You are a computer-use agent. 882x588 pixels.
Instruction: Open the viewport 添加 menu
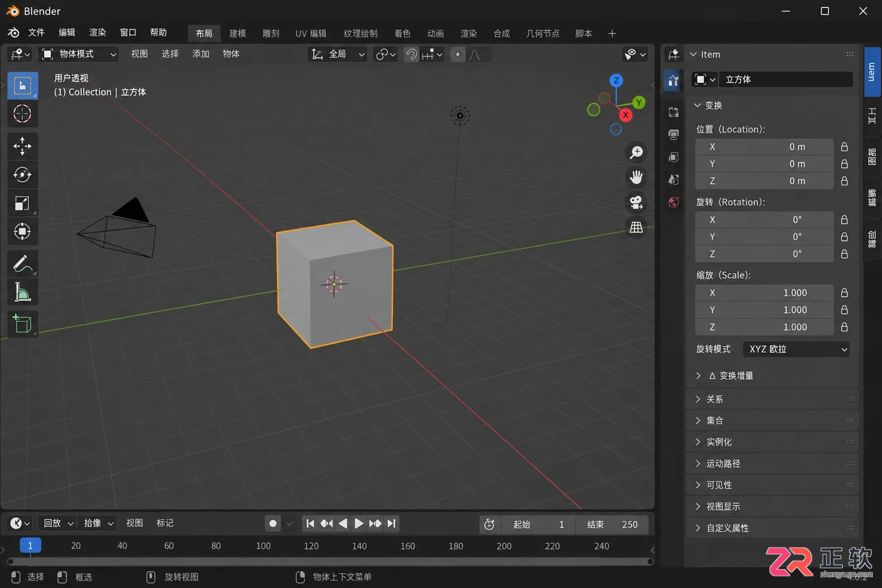pos(201,55)
